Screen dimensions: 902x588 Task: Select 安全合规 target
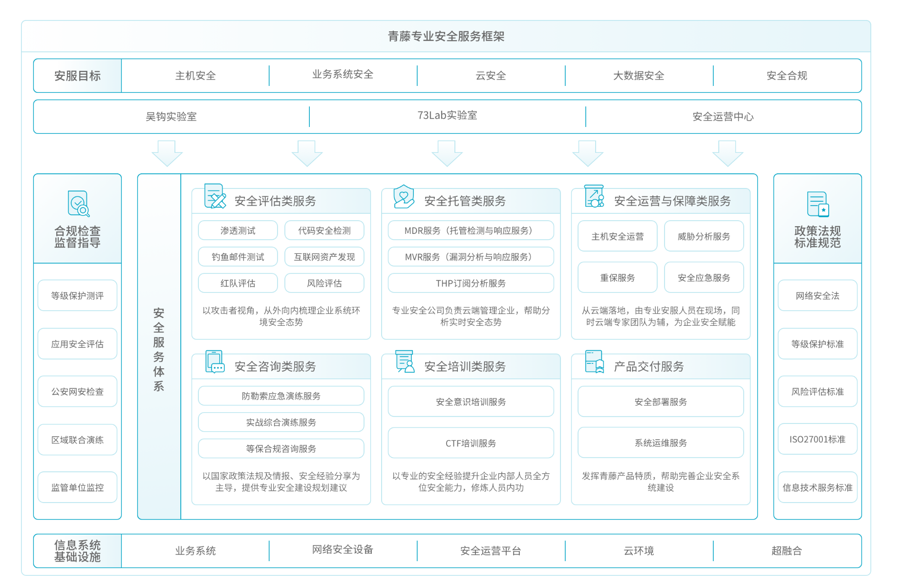coord(787,76)
